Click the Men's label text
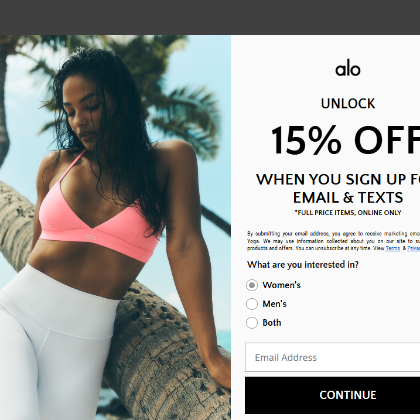This screenshot has width=420, height=420. [274, 304]
